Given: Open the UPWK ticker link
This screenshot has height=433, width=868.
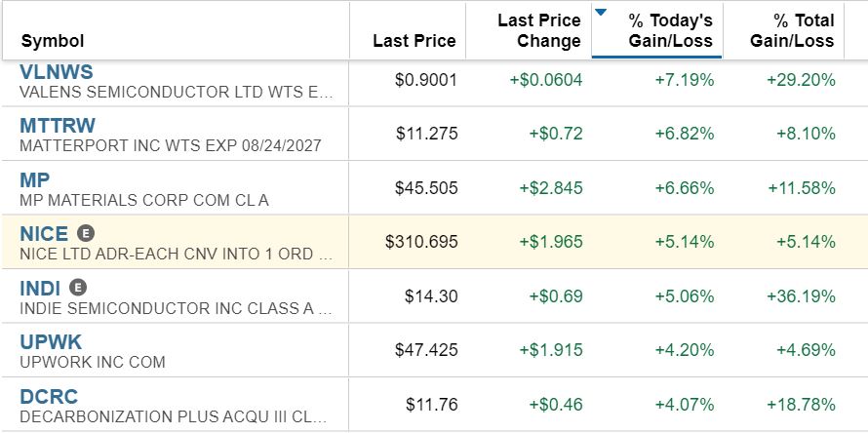Looking at the screenshot, I should point(51,342).
